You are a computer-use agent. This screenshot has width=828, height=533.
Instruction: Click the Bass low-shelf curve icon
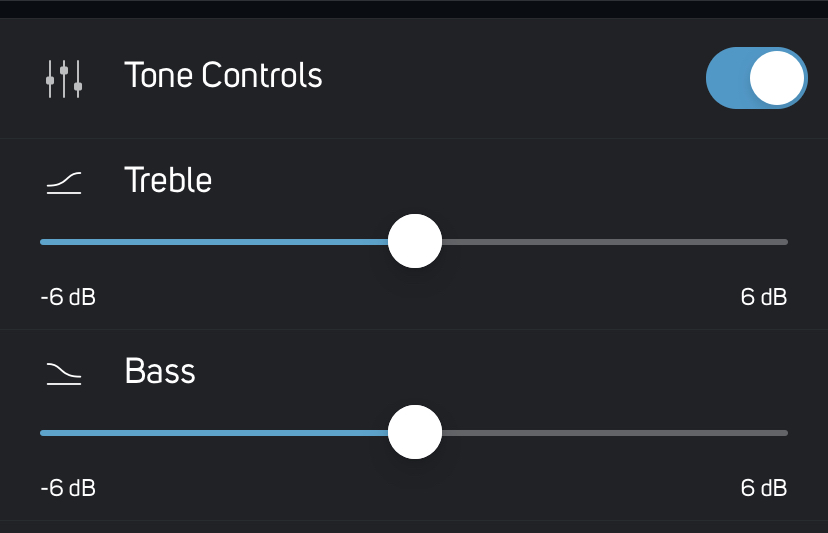pos(64,373)
